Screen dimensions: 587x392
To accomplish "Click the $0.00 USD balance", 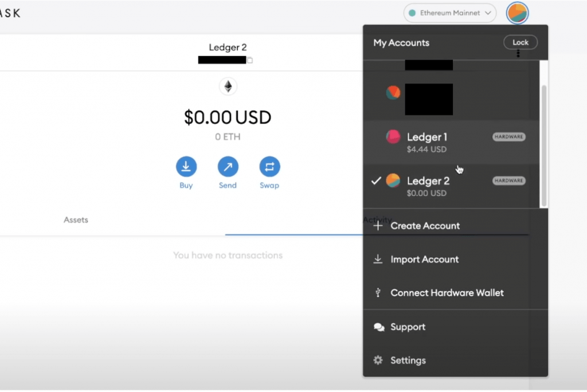I will pos(228,117).
